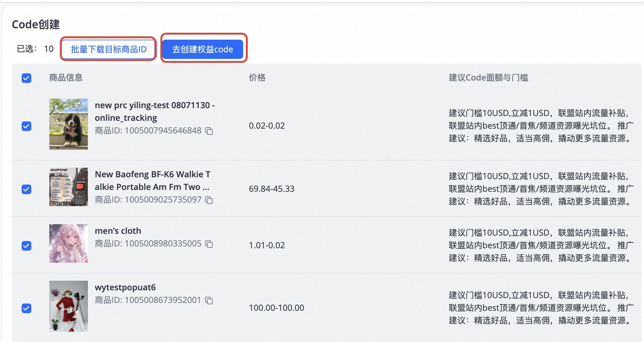644x342 pixels.
Task: Open the dog product thumbnail image
Action: (69, 124)
